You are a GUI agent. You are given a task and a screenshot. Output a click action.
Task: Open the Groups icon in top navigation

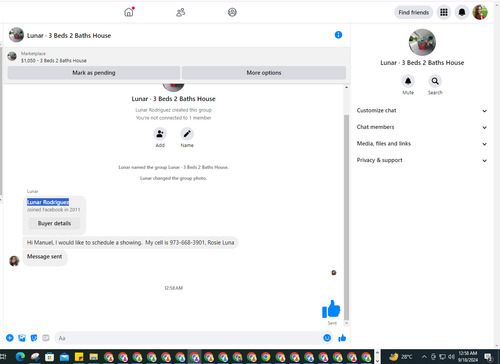(x=232, y=12)
